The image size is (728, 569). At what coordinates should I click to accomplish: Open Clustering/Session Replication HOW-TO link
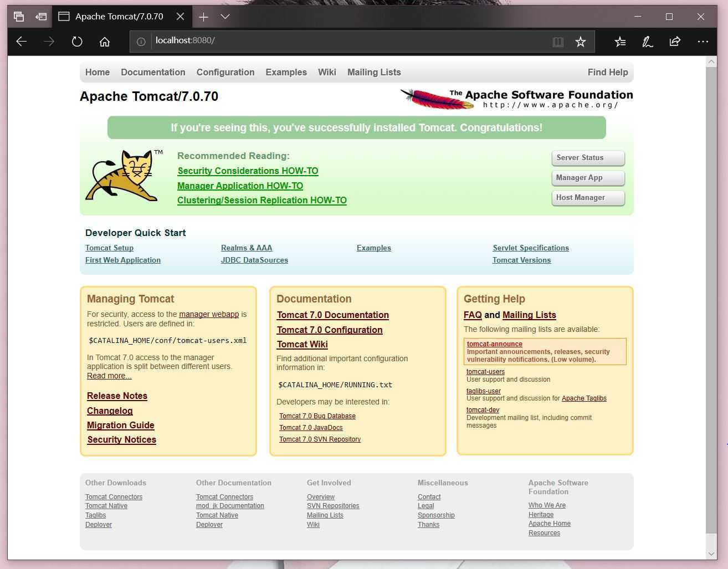[262, 201]
